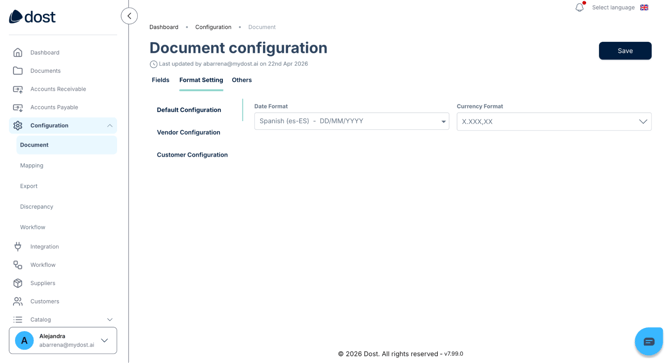Click the Customers people icon

click(x=18, y=302)
